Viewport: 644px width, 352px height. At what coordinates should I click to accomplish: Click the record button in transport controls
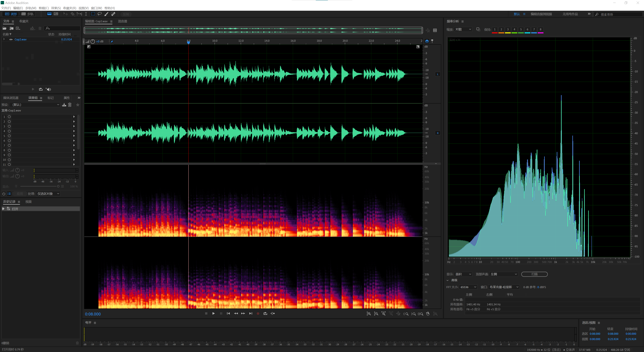258,313
